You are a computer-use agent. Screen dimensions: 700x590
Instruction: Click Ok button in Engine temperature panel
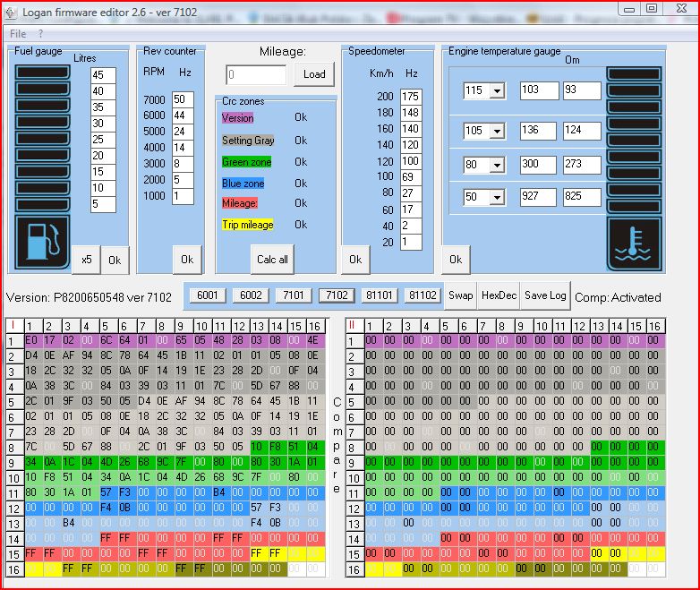coord(456,259)
